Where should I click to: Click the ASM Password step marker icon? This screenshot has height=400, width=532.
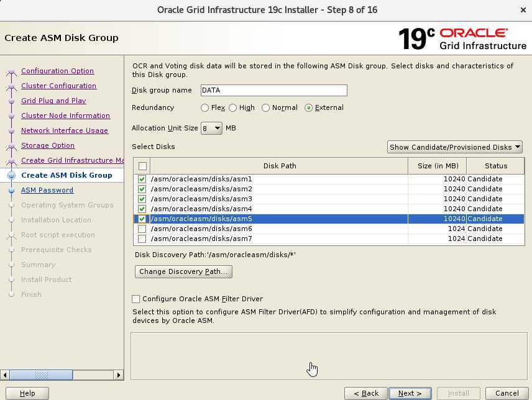pyautogui.click(x=12, y=191)
